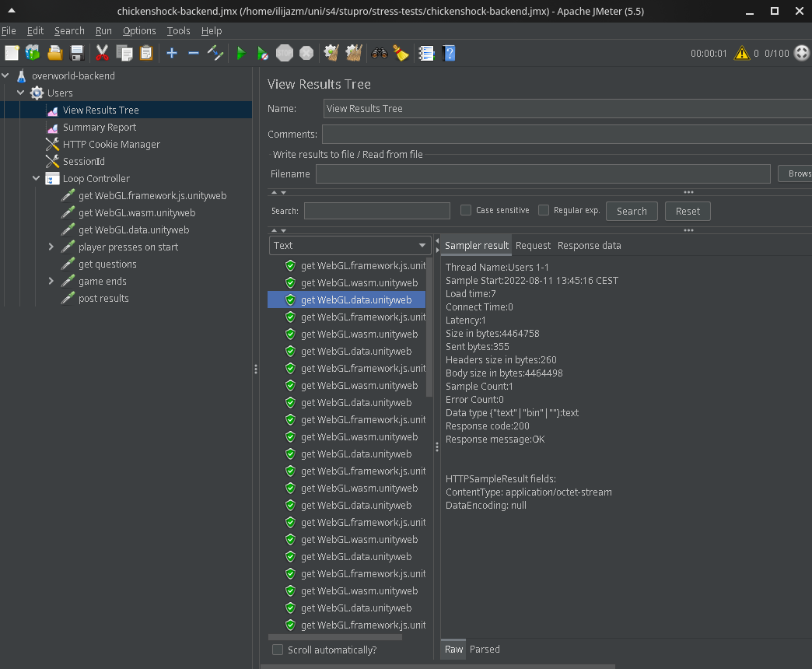Open the Run menu
This screenshot has height=669, width=812.
pos(103,31)
